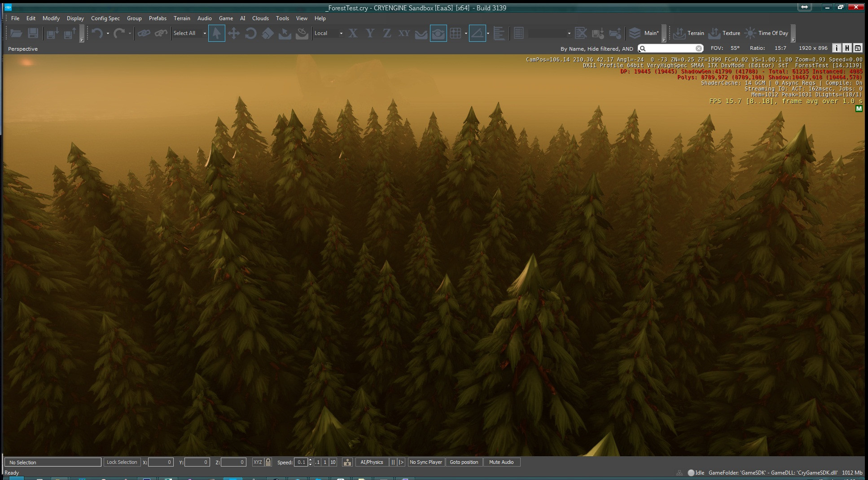Open the Terrain menu
The width and height of the screenshot is (868, 480).
pyautogui.click(x=182, y=18)
